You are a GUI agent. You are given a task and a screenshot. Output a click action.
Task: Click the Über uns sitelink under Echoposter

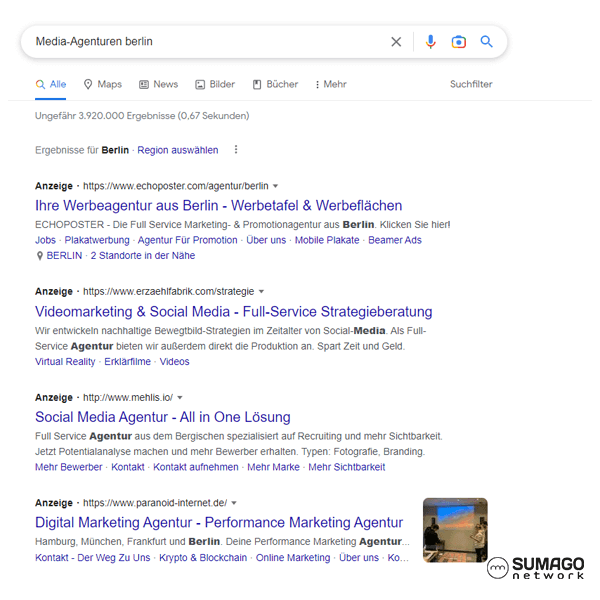click(266, 240)
